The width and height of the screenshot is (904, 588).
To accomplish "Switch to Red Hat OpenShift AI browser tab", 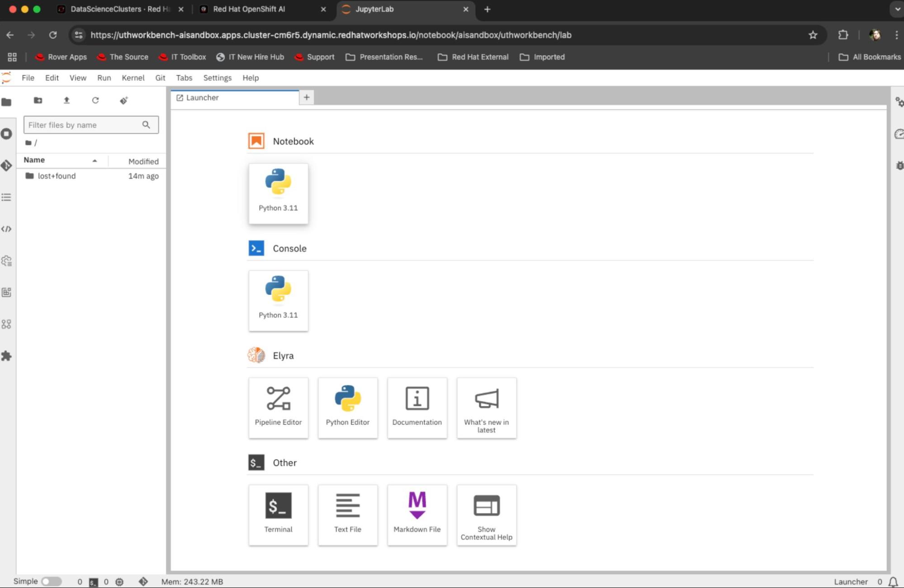I will point(249,9).
